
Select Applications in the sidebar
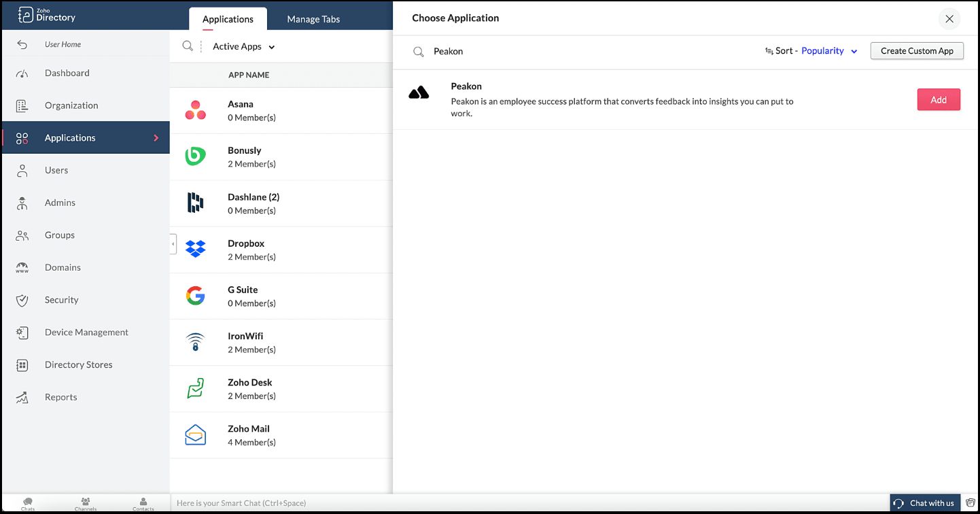(x=86, y=137)
